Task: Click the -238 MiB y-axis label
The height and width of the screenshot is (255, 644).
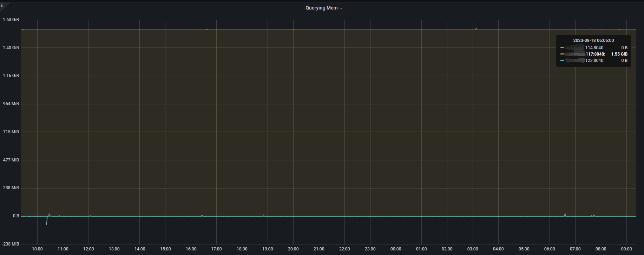Action: (x=11, y=244)
